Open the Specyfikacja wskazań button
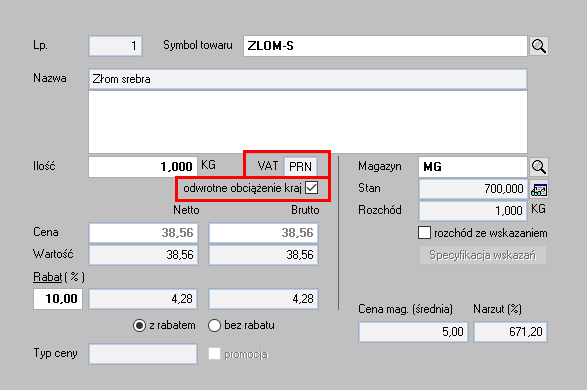 (483, 255)
